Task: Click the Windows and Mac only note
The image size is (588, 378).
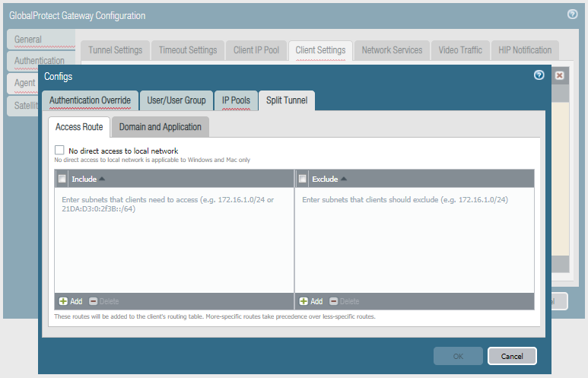Action: pyautogui.click(x=152, y=160)
